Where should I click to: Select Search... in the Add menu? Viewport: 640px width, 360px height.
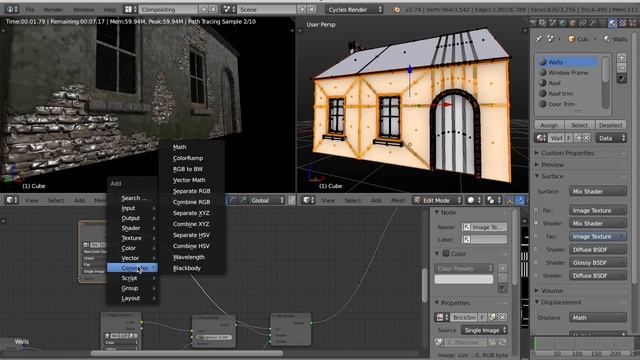point(132,198)
